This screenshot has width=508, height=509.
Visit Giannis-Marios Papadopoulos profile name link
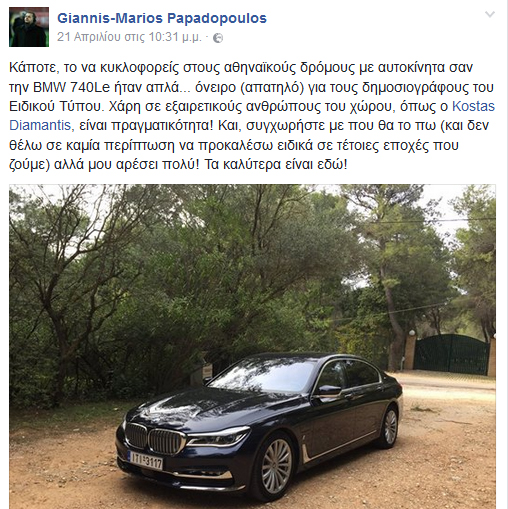click(x=162, y=18)
